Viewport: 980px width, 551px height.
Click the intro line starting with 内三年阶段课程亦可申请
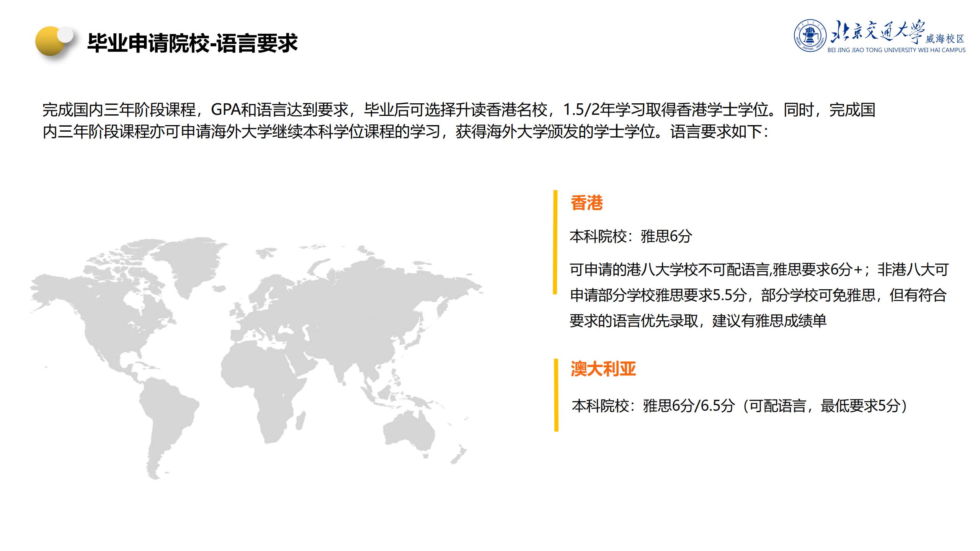click(x=405, y=132)
